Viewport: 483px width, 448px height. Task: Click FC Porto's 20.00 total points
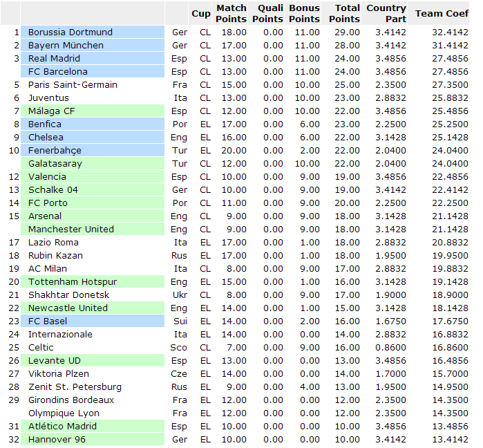pos(347,203)
